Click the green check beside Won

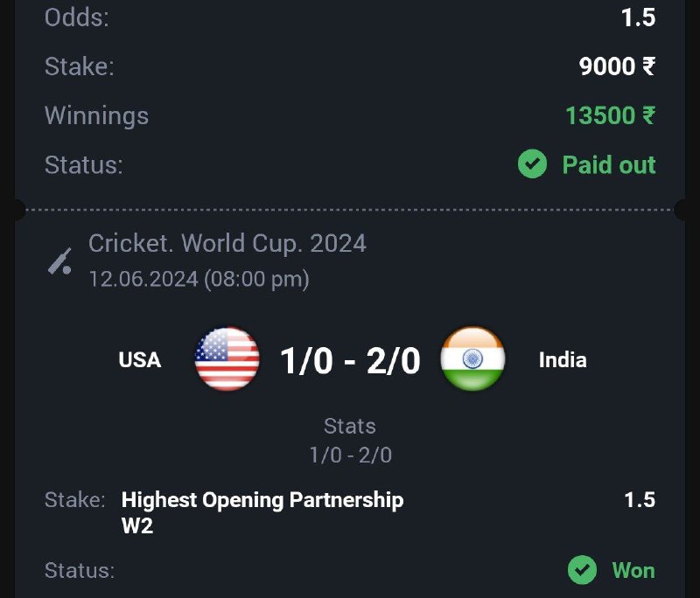point(582,570)
